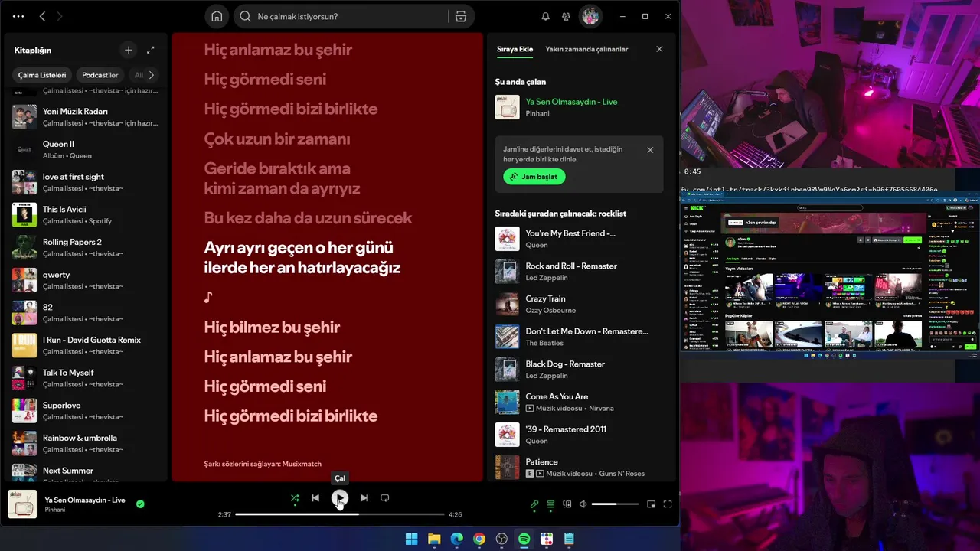Open Google Chrome from the taskbar

point(479,539)
